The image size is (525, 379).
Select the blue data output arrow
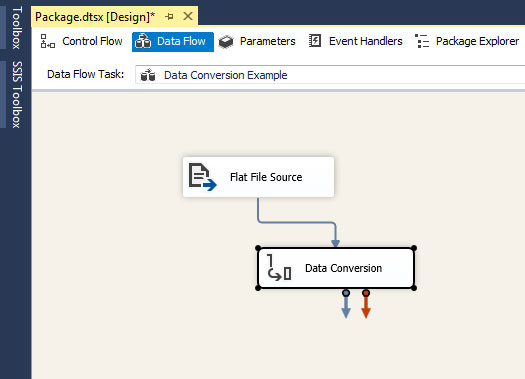[x=346, y=304]
